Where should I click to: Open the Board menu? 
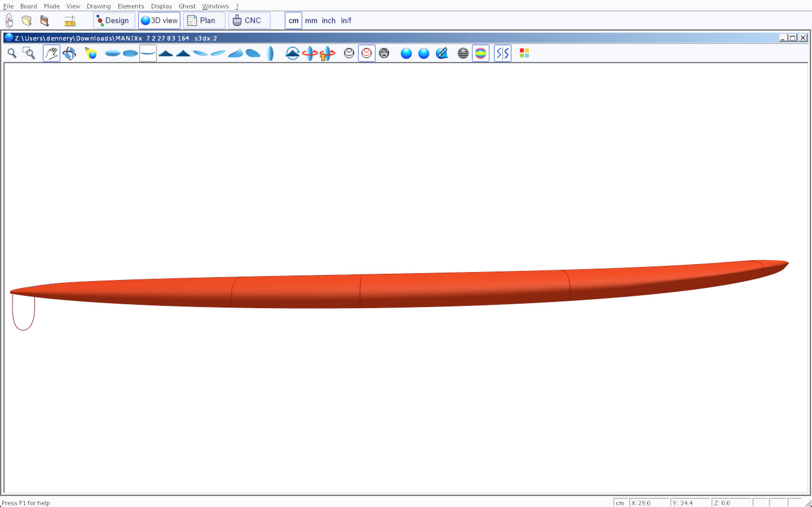point(28,6)
